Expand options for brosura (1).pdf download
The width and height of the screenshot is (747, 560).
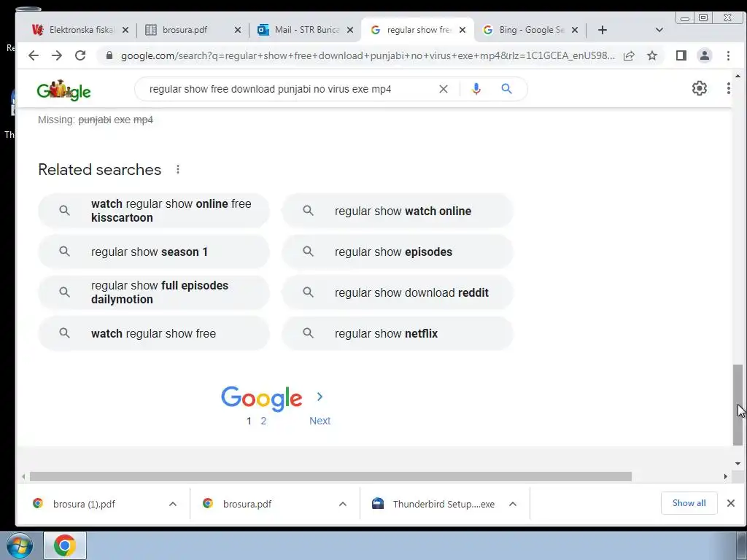pyautogui.click(x=173, y=504)
